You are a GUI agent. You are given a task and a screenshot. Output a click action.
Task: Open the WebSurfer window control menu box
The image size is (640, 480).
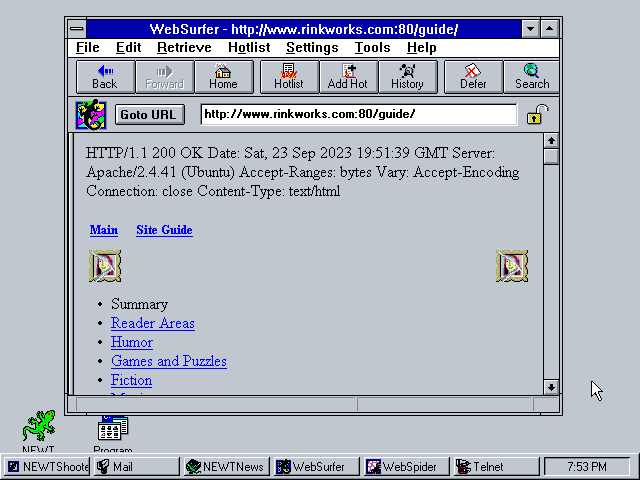point(77,29)
